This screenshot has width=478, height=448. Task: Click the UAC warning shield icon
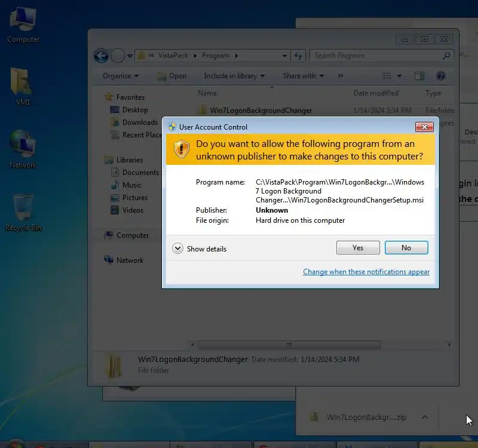coord(182,149)
